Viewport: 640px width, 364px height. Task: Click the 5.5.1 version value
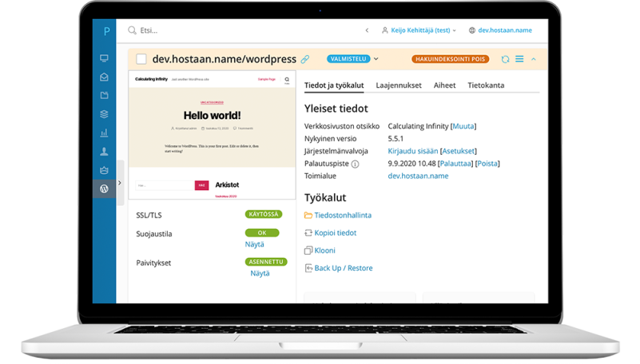point(396,139)
